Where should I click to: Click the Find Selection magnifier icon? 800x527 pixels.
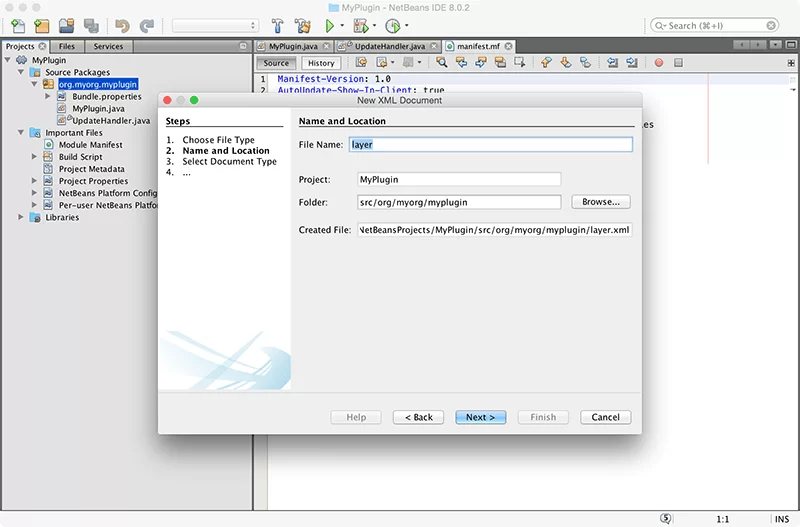coord(442,63)
